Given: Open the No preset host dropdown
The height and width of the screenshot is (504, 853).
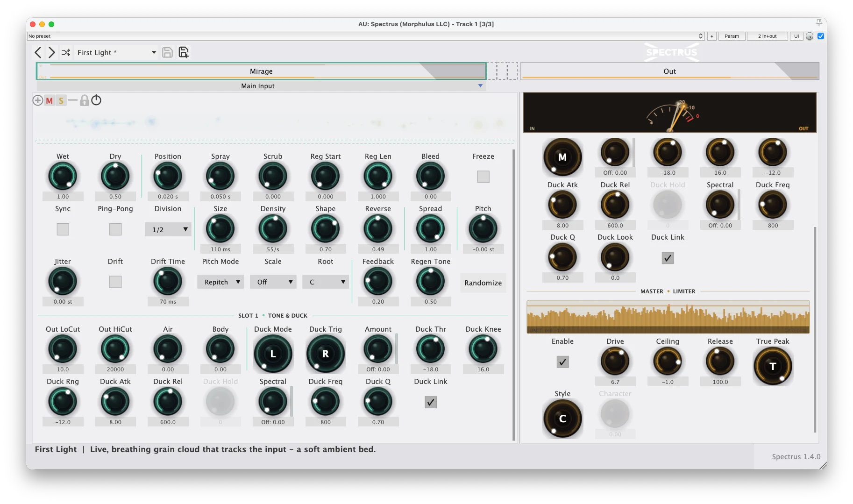Looking at the screenshot, I should click(366, 36).
